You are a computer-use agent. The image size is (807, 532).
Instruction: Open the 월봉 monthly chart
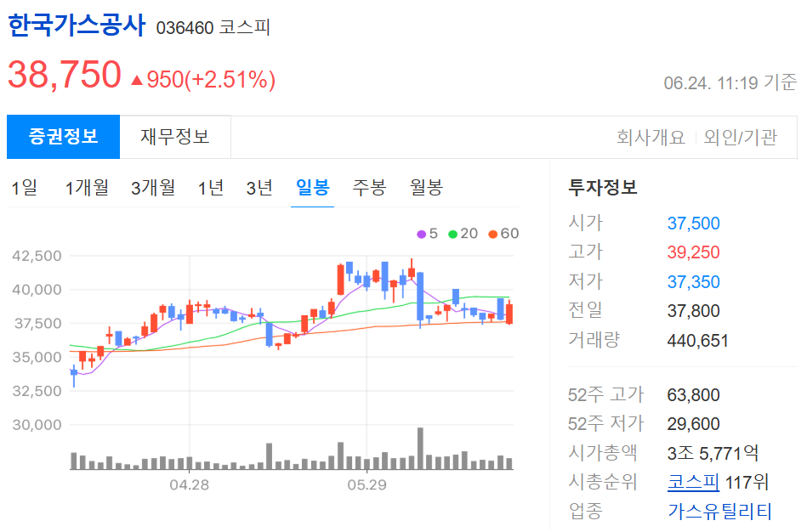pos(425,189)
